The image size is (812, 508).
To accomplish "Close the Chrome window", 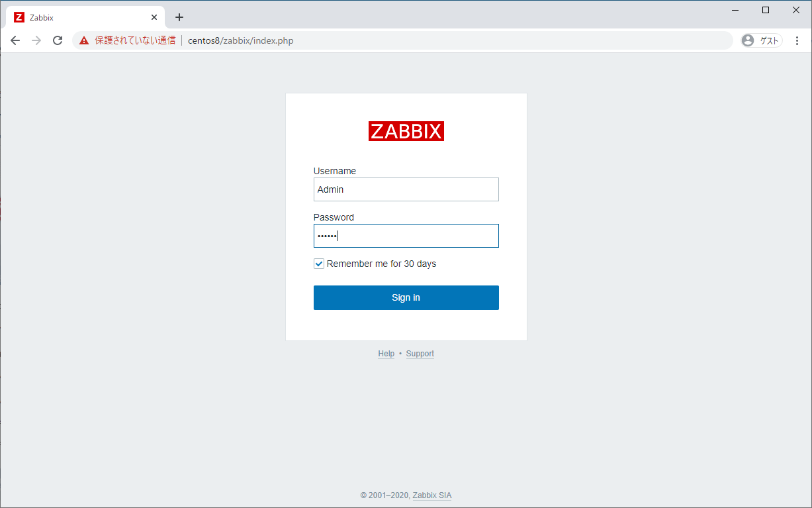I will (x=796, y=10).
